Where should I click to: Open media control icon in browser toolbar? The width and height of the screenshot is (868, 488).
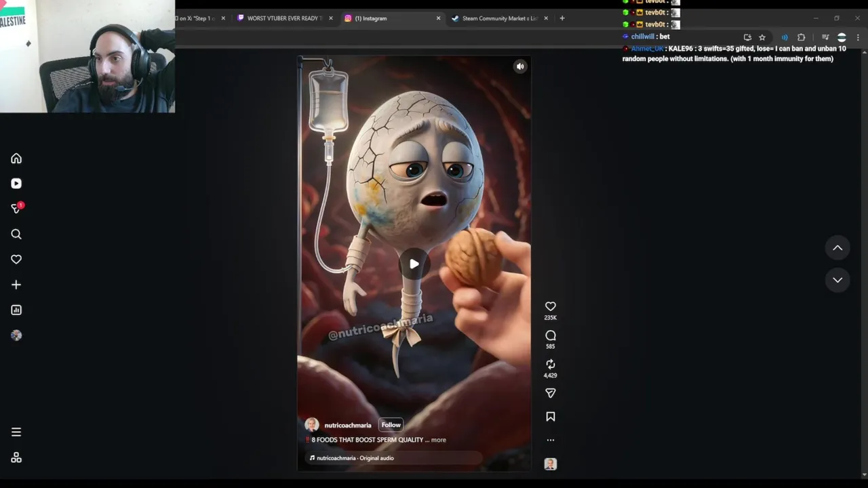point(825,37)
